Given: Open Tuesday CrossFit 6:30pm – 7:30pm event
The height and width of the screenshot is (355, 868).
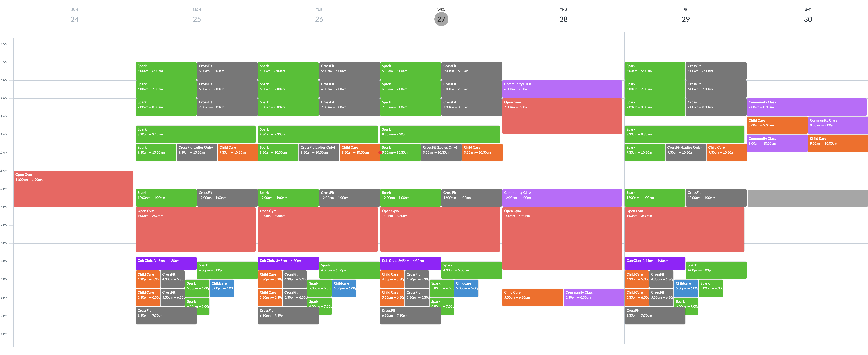Looking at the screenshot, I should point(288,316).
